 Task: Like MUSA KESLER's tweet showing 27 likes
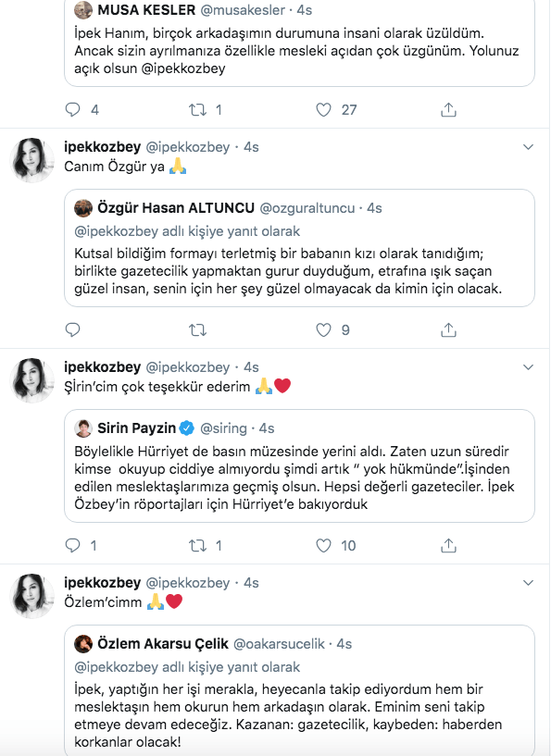[321, 109]
